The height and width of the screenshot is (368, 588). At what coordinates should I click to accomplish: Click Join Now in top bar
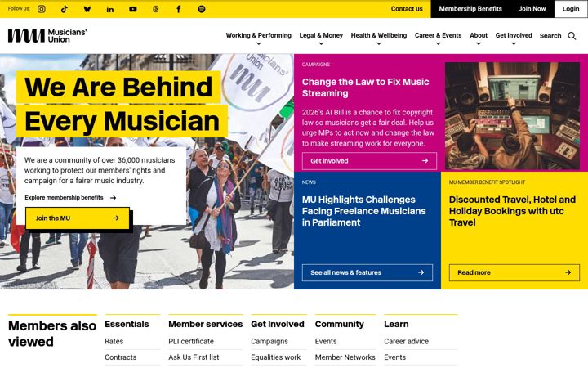pyautogui.click(x=532, y=9)
